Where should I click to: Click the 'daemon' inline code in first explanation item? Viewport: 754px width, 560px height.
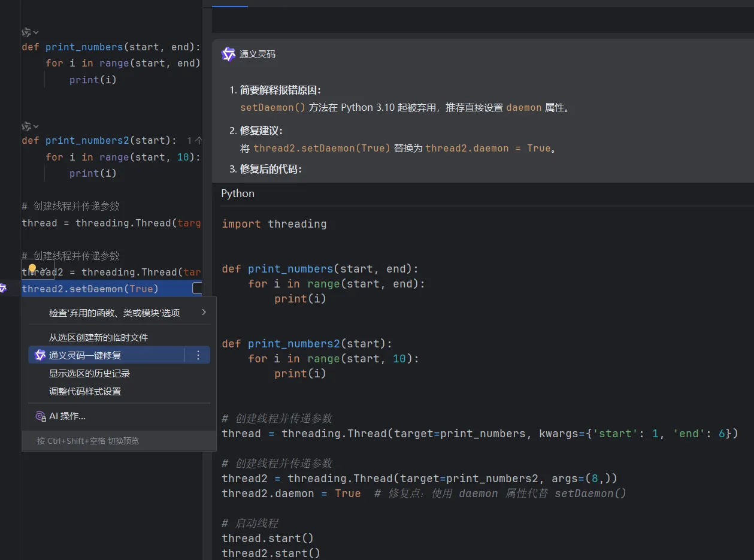click(x=524, y=108)
